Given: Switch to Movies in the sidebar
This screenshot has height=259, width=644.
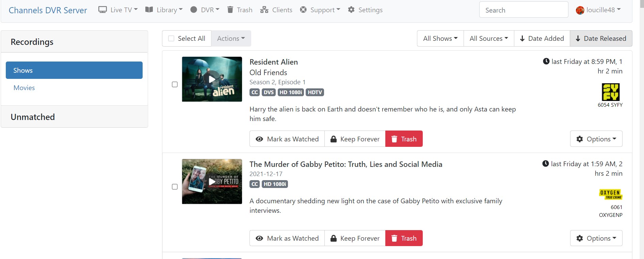Looking at the screenshot, I should tap(24, 88).
